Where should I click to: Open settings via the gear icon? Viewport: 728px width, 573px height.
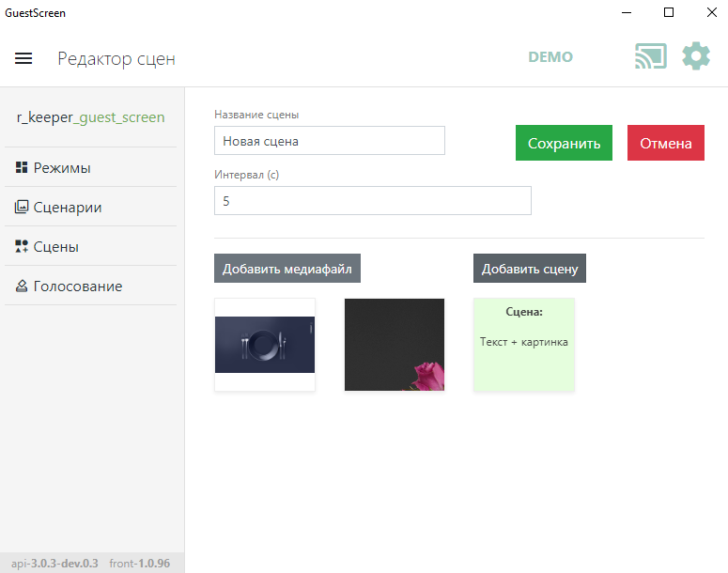click(696, 57)
